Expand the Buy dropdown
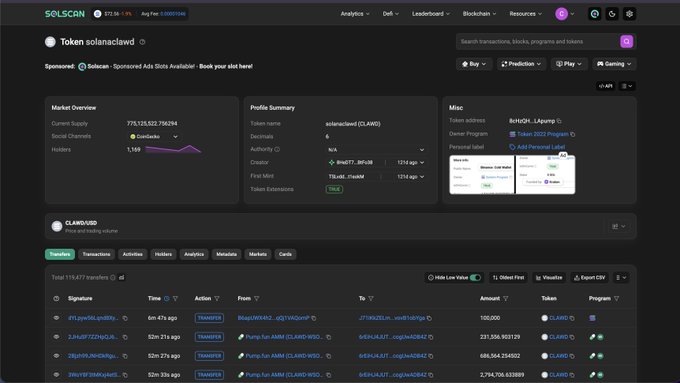 pyautogui.click(x=474, y=64)
